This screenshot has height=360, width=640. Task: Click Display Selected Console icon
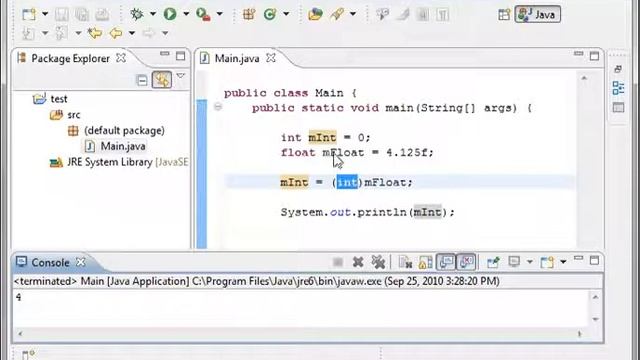tap(514, 262)
